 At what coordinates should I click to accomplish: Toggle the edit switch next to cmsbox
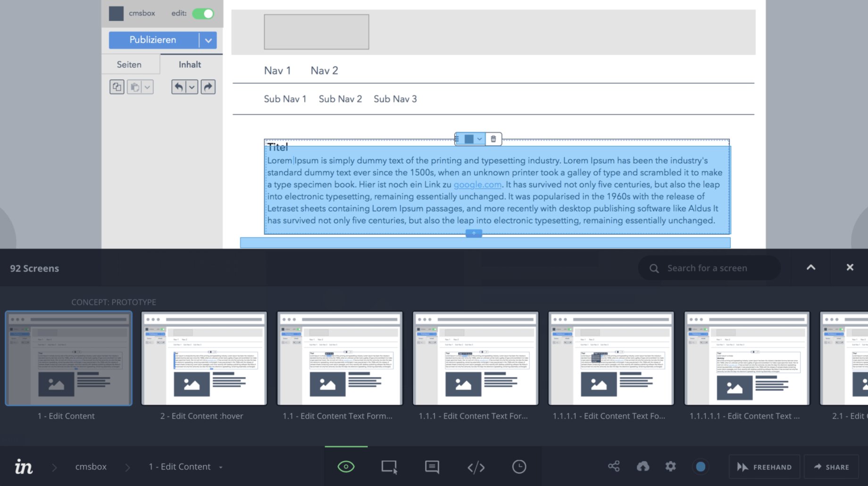click(x=204, y=14)
